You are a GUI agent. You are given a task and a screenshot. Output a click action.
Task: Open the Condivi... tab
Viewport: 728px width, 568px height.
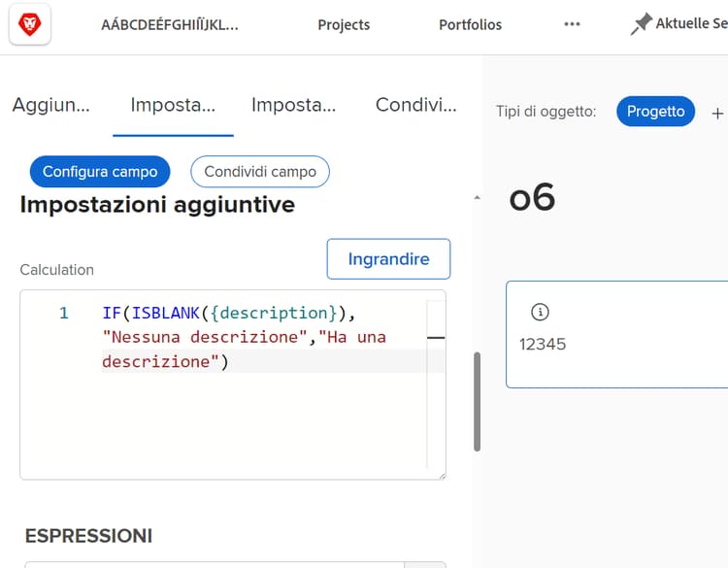(x=415, y=105)
